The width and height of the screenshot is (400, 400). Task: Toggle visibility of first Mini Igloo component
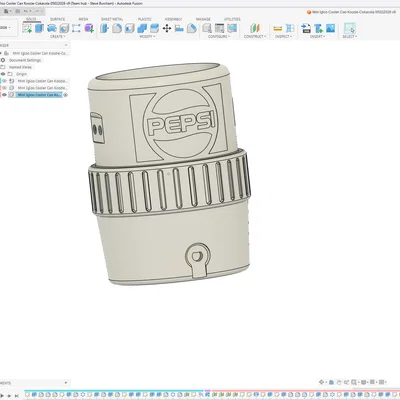point(4,81)
